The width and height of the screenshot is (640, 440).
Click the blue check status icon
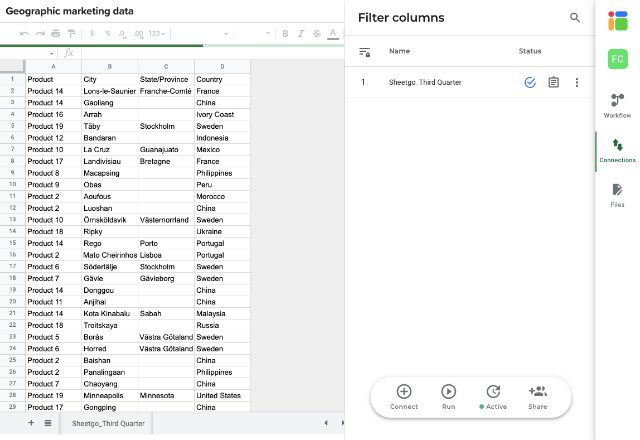tap(530, 82)
